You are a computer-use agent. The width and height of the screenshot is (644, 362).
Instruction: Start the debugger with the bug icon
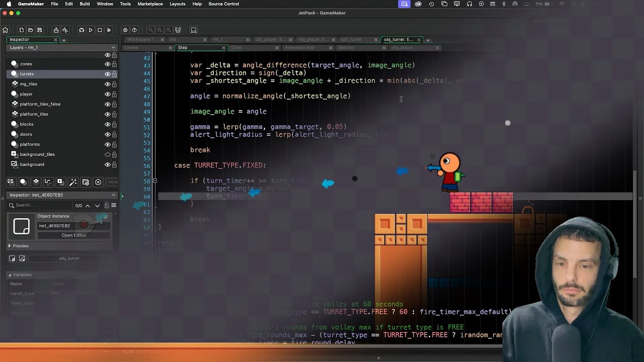pyautogui.click(x=82, y=30)
